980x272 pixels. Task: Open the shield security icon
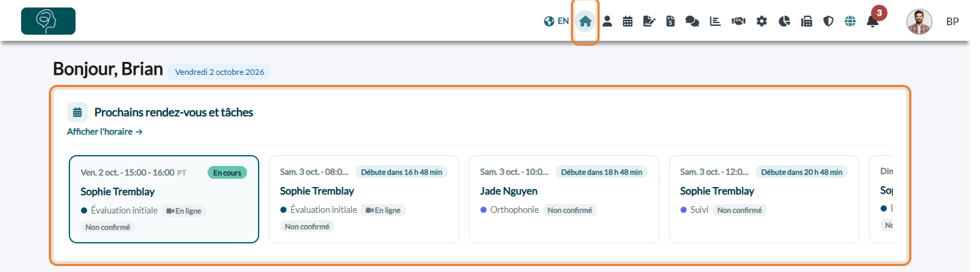point(828,21)
